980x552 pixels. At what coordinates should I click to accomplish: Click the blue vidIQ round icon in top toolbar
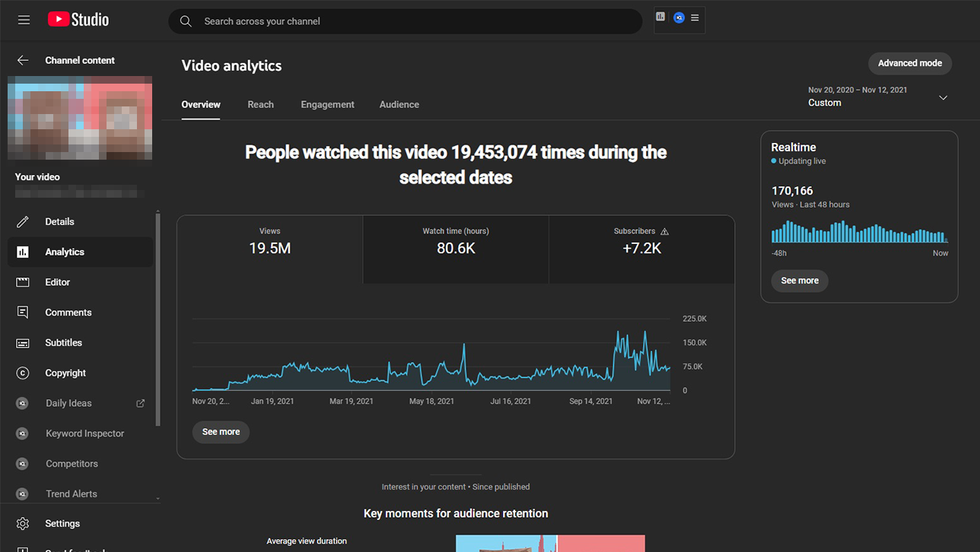coord(679,17)
